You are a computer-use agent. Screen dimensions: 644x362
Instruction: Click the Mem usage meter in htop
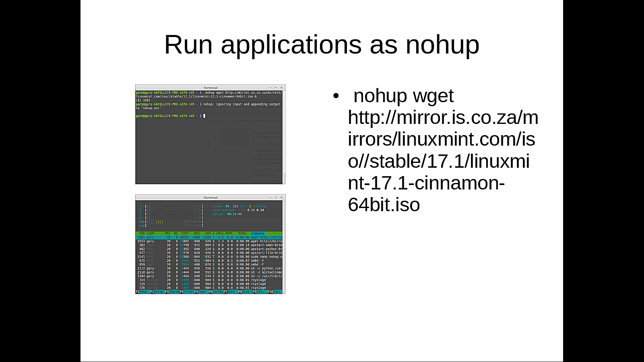coord(171,222)
